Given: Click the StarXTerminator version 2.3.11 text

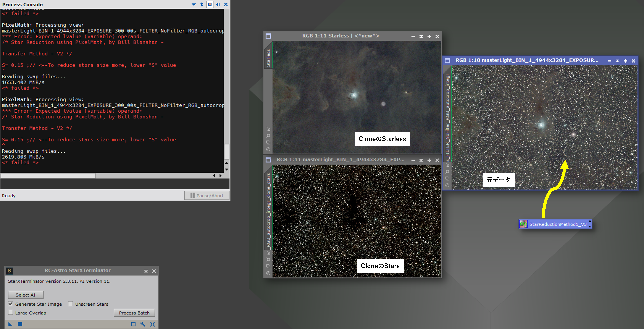Looking at the screenshot, I should point(59,281).
